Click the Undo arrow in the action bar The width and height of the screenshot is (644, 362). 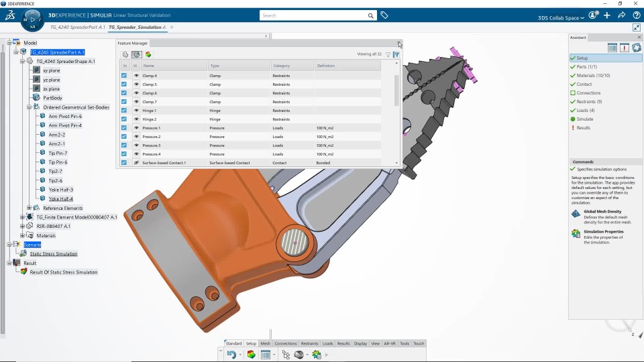231,355
